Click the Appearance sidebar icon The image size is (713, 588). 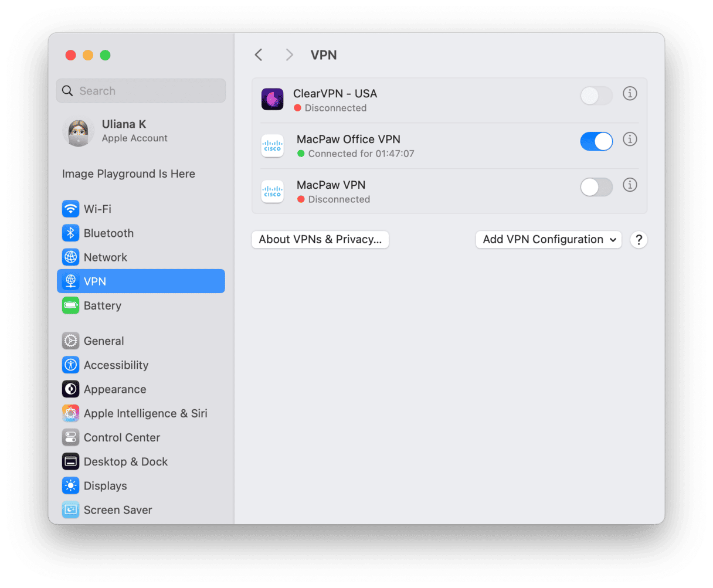click(70, 389)
